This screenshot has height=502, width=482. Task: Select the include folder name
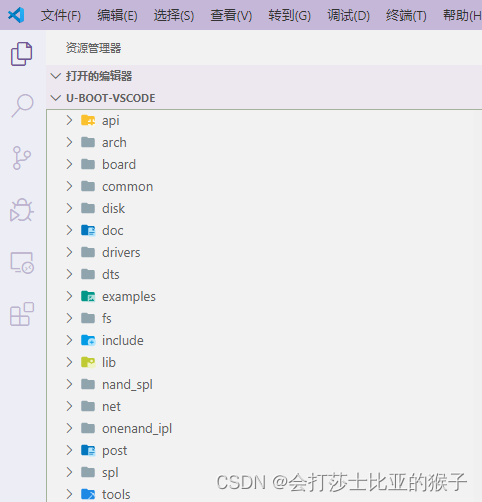click(123, 341)
